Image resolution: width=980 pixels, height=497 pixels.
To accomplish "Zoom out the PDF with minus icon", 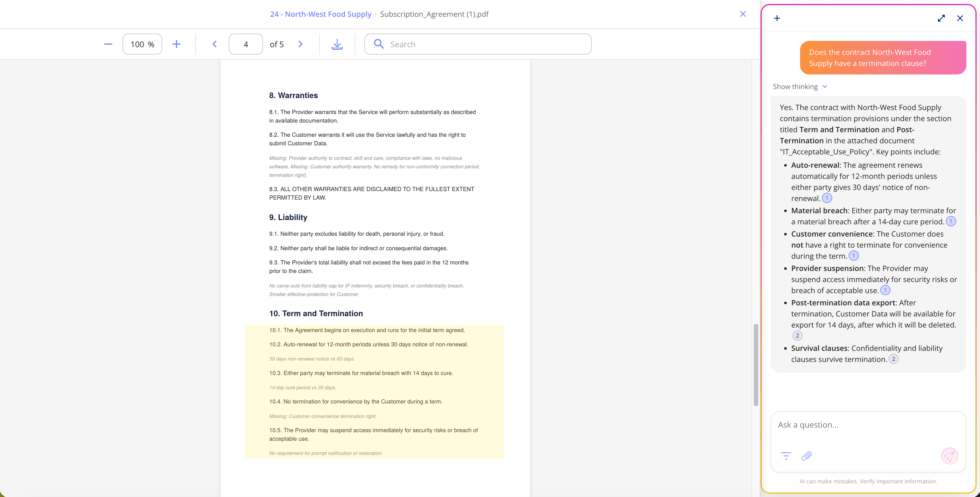I will click(x=108, y=44).
